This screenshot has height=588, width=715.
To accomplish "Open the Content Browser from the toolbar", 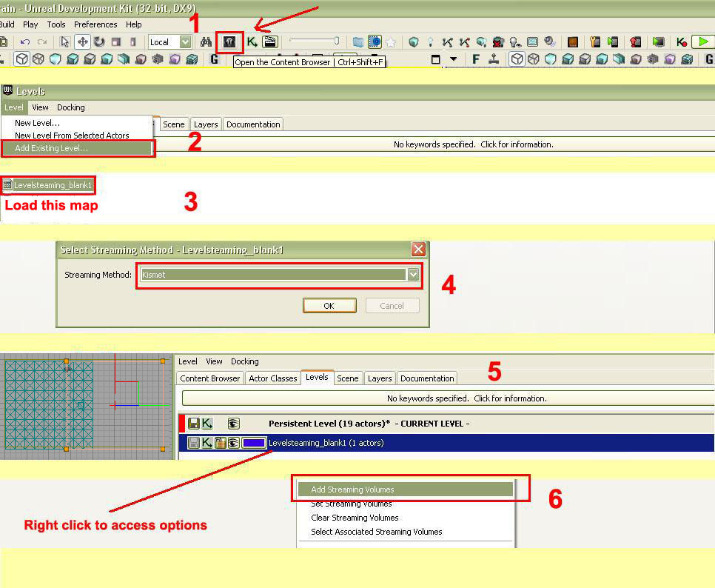I will [x=229, y=42].
